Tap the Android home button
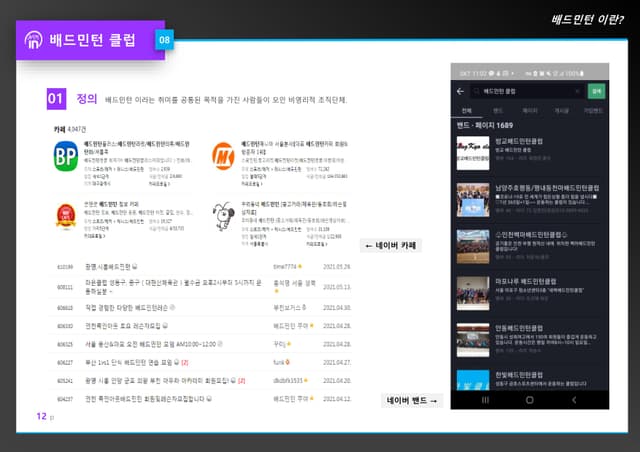This screenshot has width=640, height=452. [529, 400]
